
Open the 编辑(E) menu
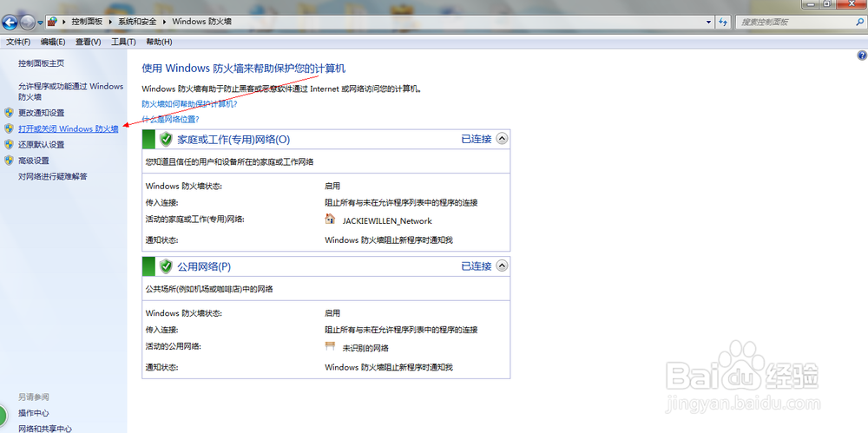[x=53, y=42]
